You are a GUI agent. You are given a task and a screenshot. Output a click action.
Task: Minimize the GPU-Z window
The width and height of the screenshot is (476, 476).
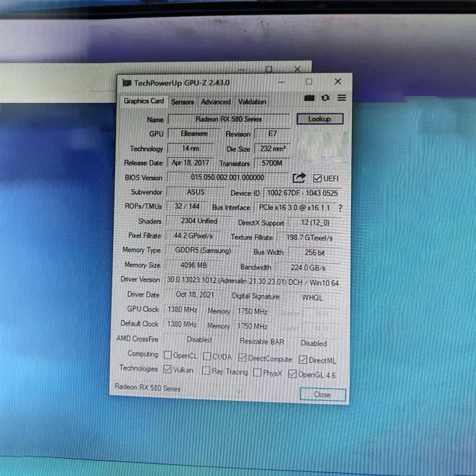coord(281,82)
